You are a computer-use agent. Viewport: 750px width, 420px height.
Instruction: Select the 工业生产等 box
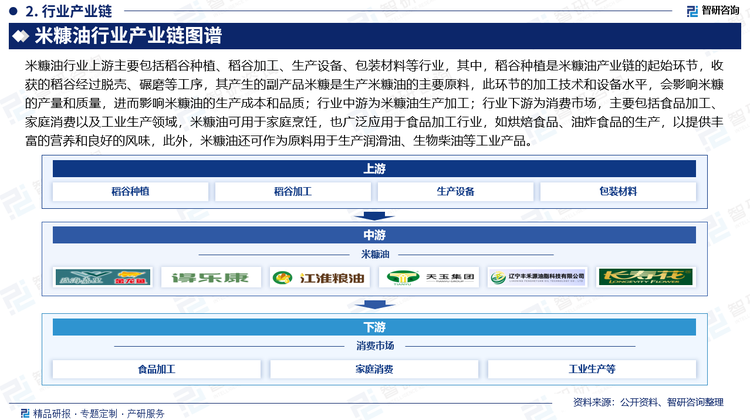coord(592,369)
